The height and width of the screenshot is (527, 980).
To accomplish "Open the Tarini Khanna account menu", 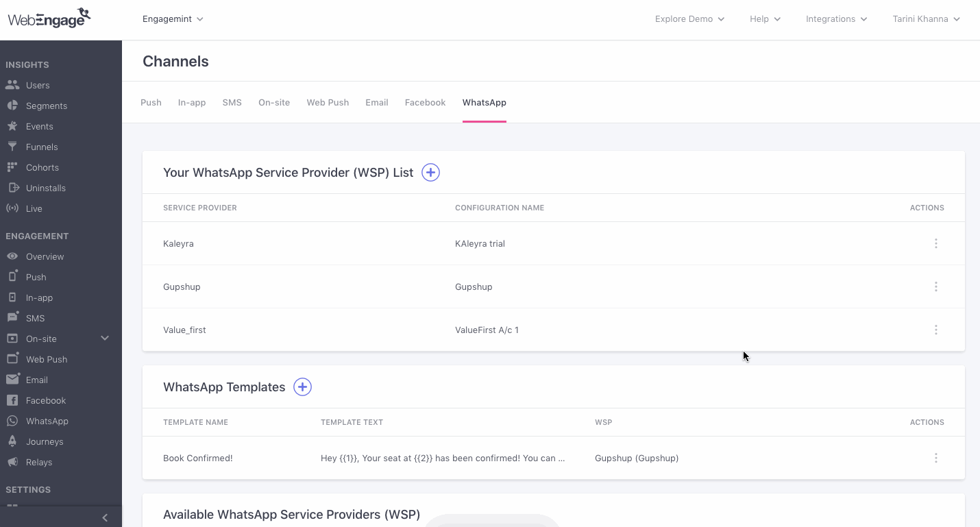I will [x=926, y=19].
